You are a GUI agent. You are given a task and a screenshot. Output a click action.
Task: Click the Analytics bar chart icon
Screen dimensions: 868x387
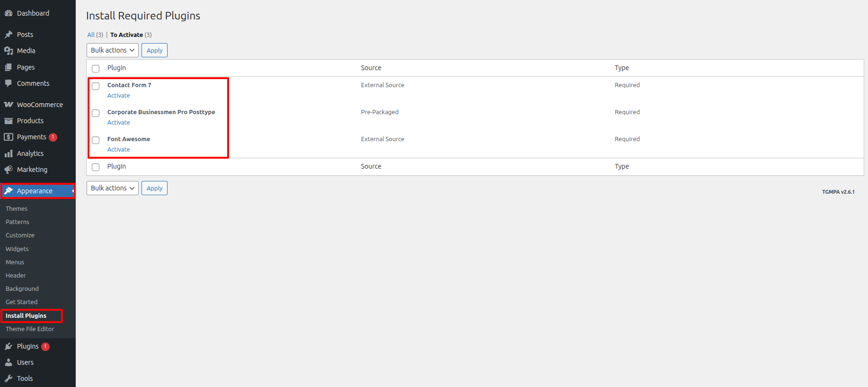(x=9, y=153)
